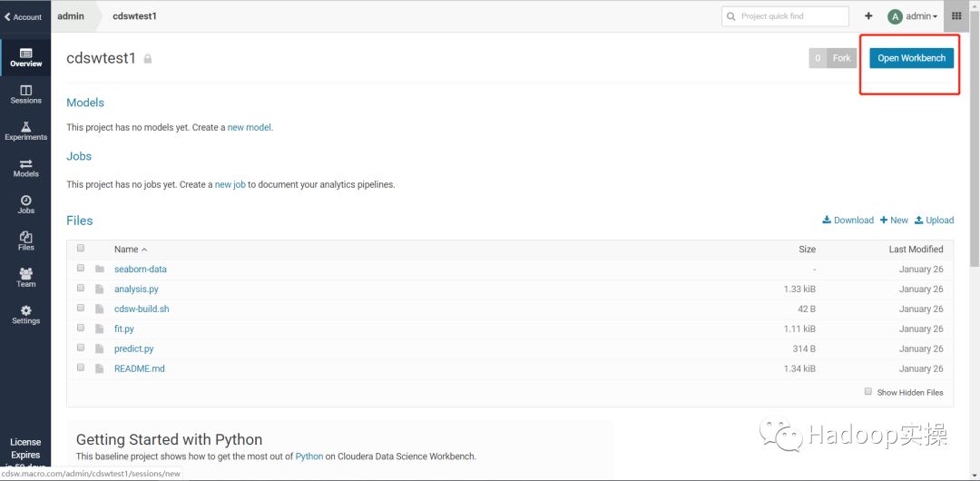Screen dimensions: 980x481
Task: Click the Open Workbench button
Action: pos(911,58)
